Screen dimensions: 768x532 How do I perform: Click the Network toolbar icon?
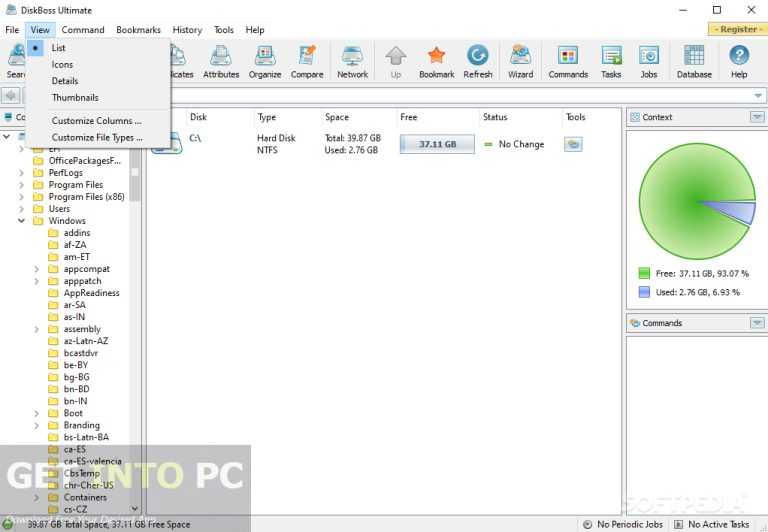[x=352, y=61]
